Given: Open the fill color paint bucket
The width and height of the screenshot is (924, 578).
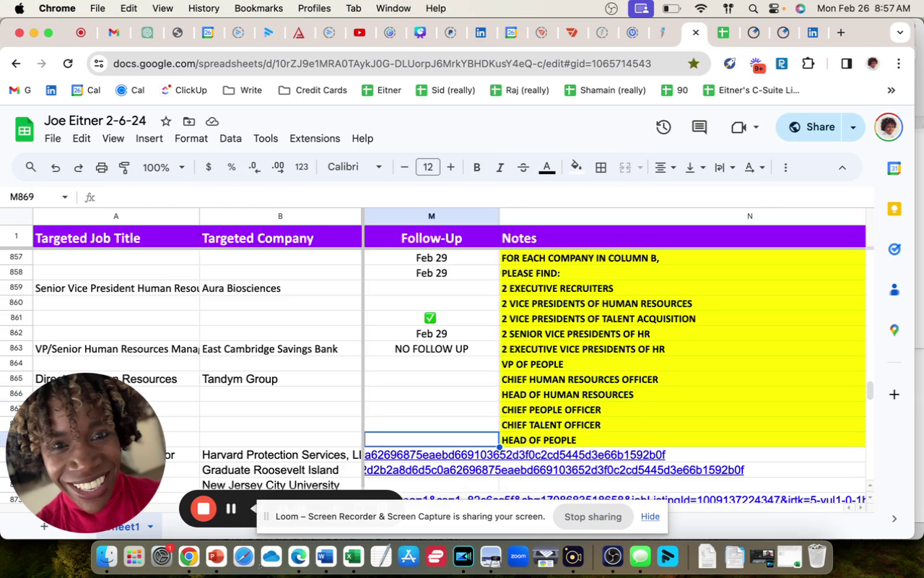Looking at the screenshot, I should (576, 168).
